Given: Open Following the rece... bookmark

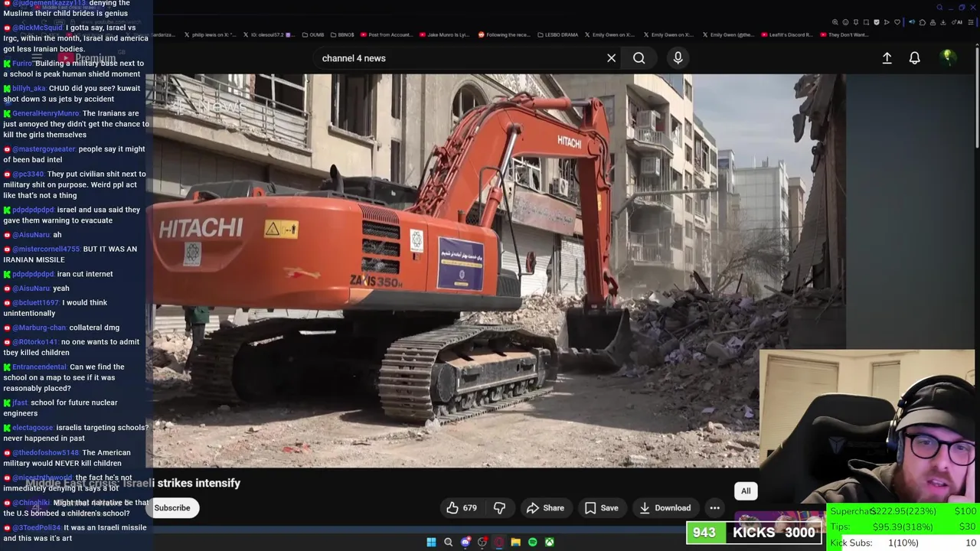Looking at the screenshot, I should click(x=504, y=34).
